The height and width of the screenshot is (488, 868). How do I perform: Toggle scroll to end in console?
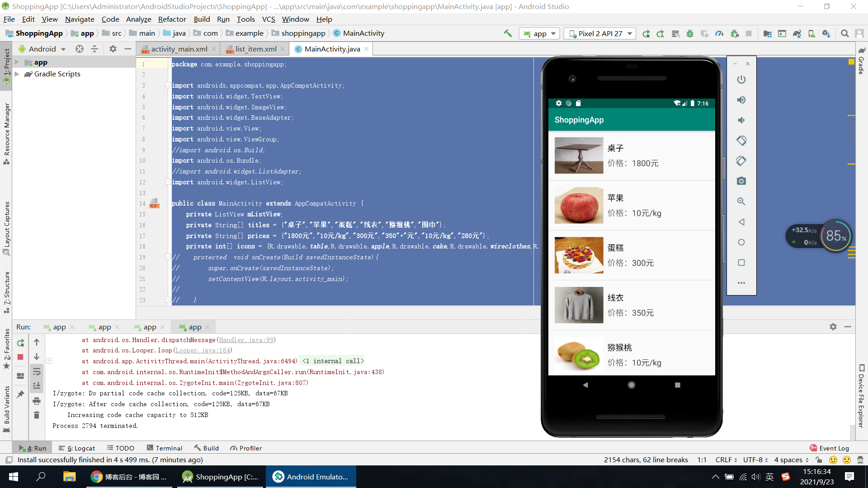[37, 386]
